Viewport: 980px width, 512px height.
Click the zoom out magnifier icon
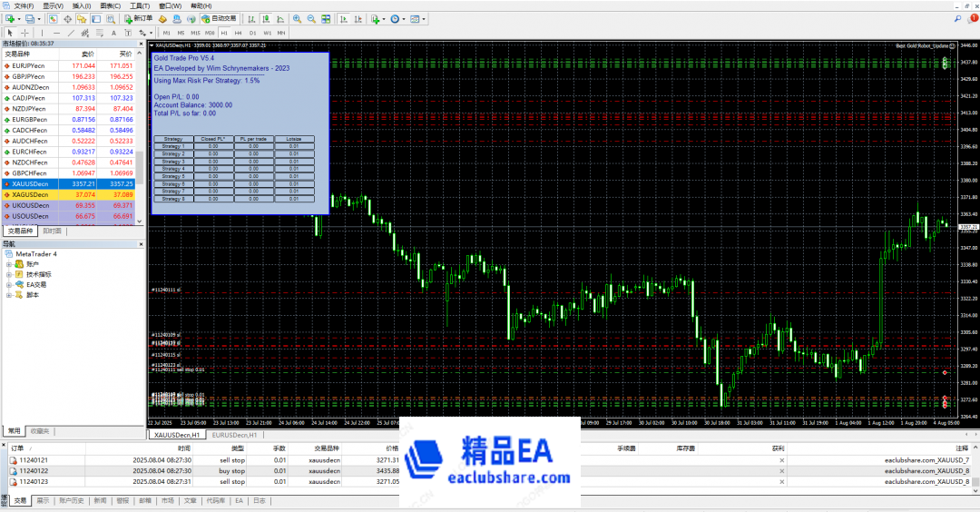click(310, 18)
